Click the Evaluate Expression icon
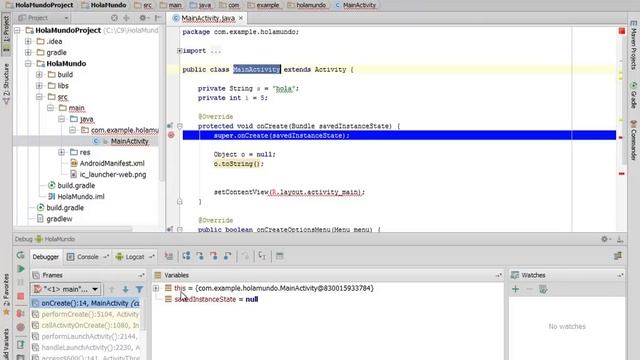Image resolution: width=640 pixels, height=360 pixels. pos(280,256)
